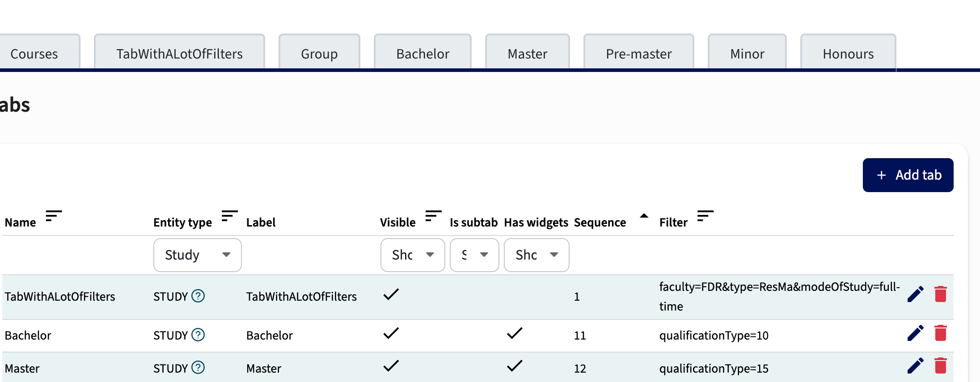
Task: Click the Visible column header
Action: (x=398, y=222)
